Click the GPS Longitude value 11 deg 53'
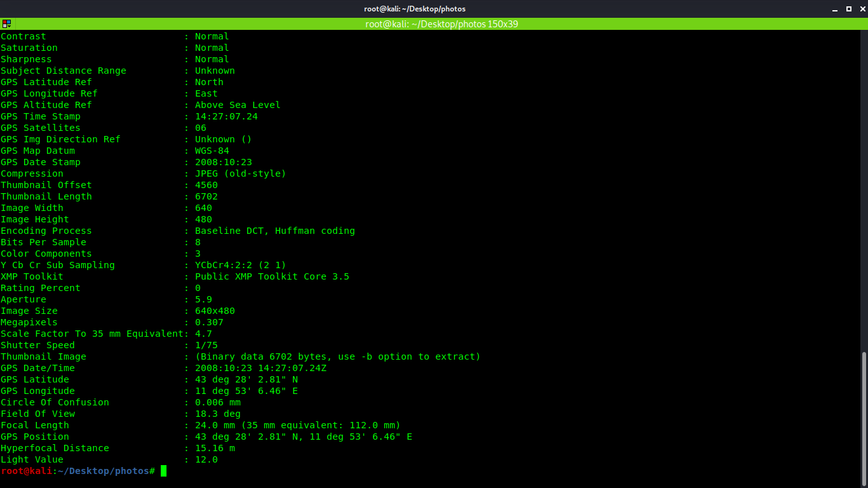868x488 pixels. click(x=246, y=391)
